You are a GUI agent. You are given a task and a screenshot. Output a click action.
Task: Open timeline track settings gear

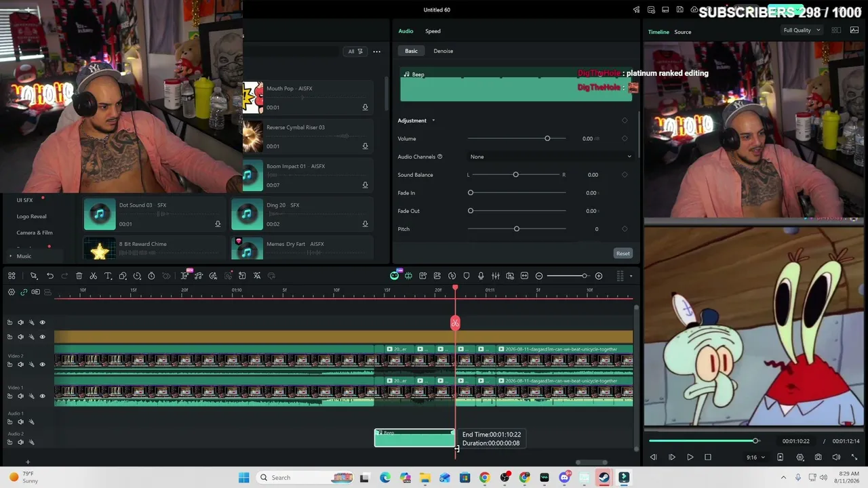[12, 292]
